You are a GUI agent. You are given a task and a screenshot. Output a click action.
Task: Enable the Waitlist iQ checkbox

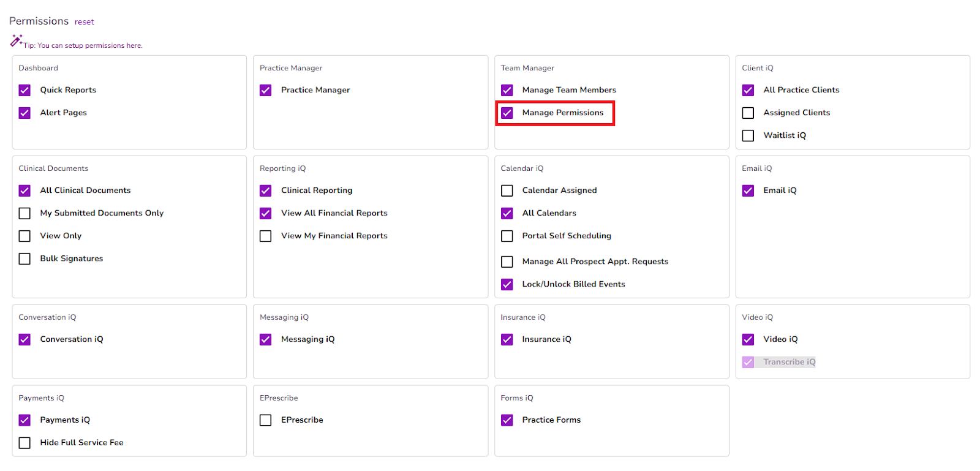pyautogui.click(x=748, y=135)
